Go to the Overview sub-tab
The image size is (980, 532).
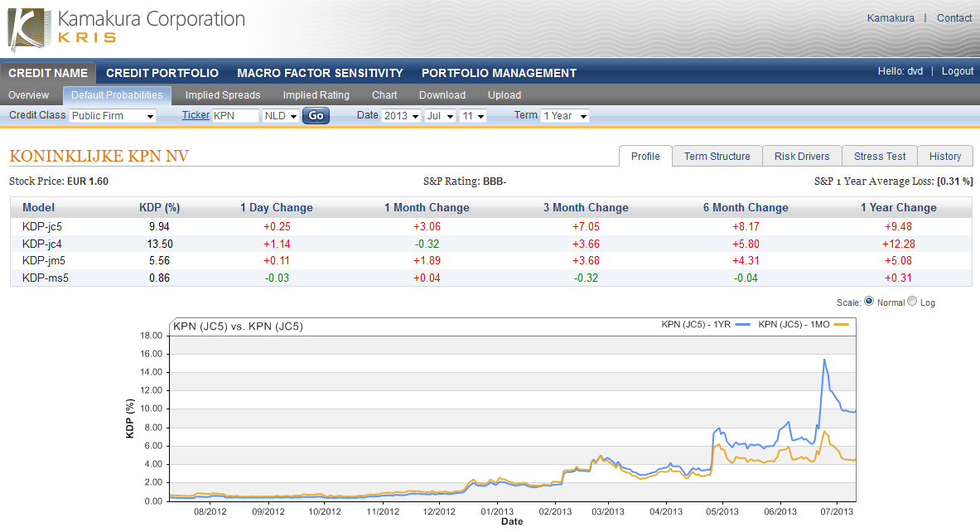pos(29,95)
